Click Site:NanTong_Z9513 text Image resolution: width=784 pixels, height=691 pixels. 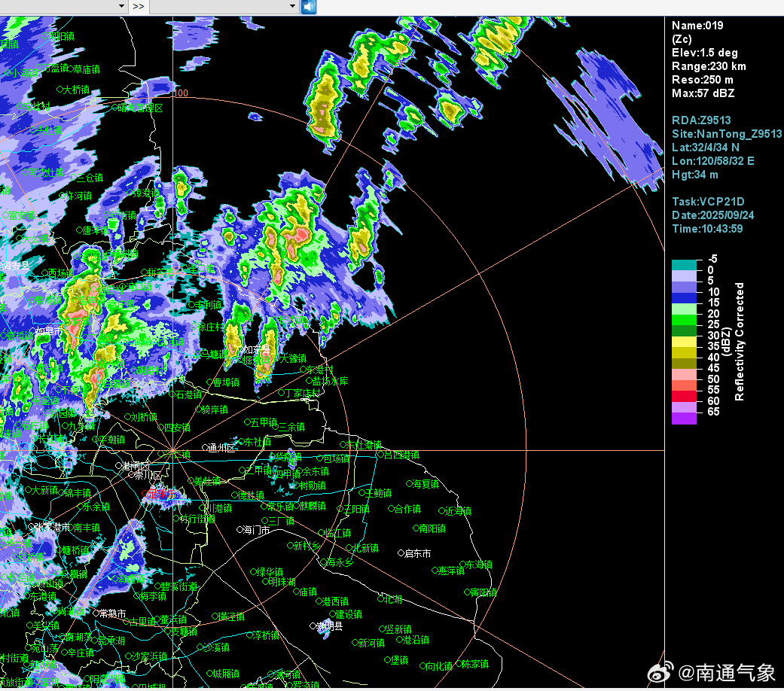(x=727, y=133)
